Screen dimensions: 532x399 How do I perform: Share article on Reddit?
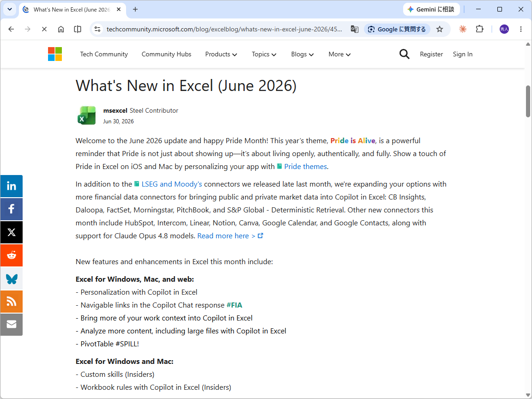pyautogui.click(x=11, y=255)
